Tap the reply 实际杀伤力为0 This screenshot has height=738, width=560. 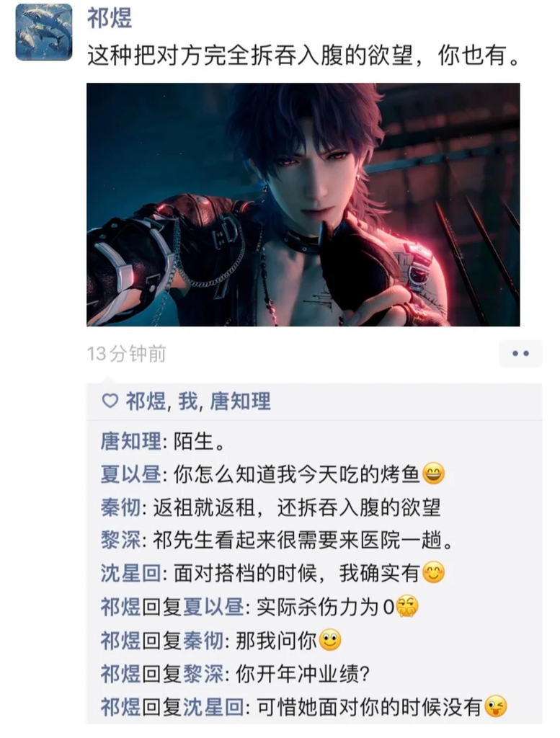pos(337,607)
